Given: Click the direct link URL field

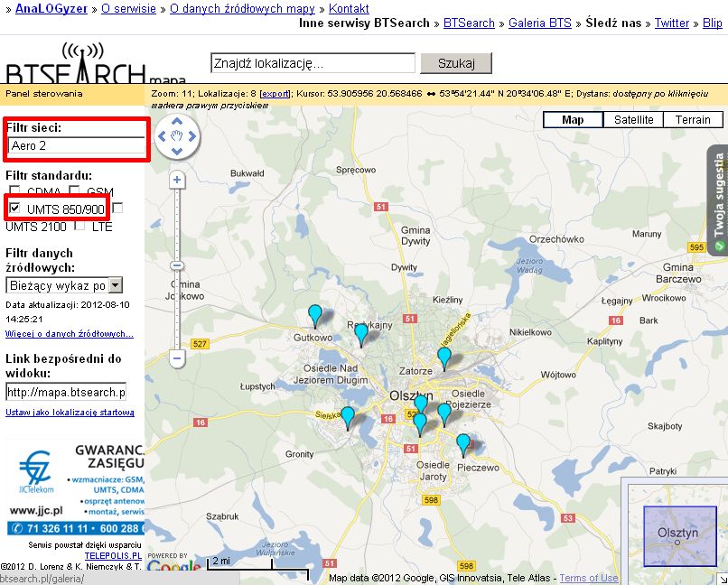Looking at the screenshot, I should click(66, 392).
